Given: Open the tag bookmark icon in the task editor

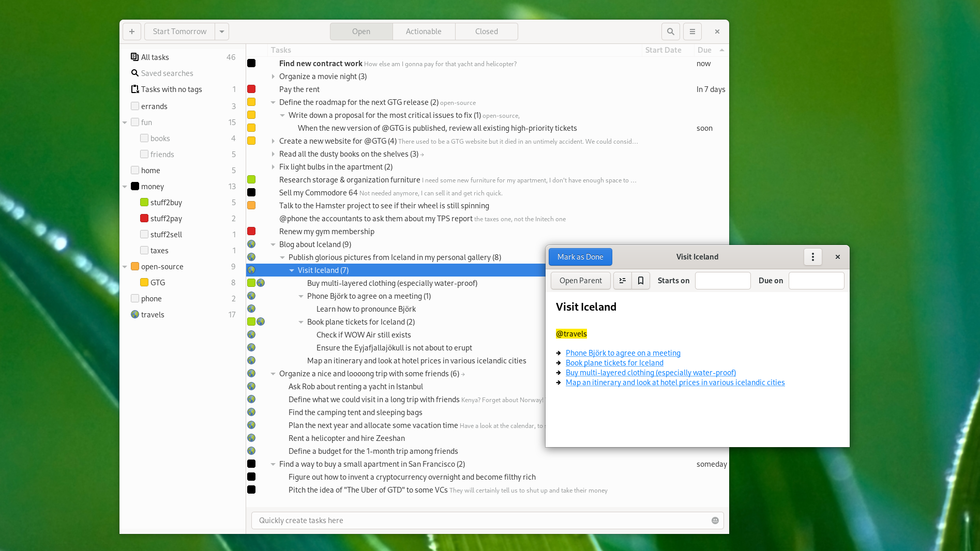Looking at the screenshot, I should point(640,280).
